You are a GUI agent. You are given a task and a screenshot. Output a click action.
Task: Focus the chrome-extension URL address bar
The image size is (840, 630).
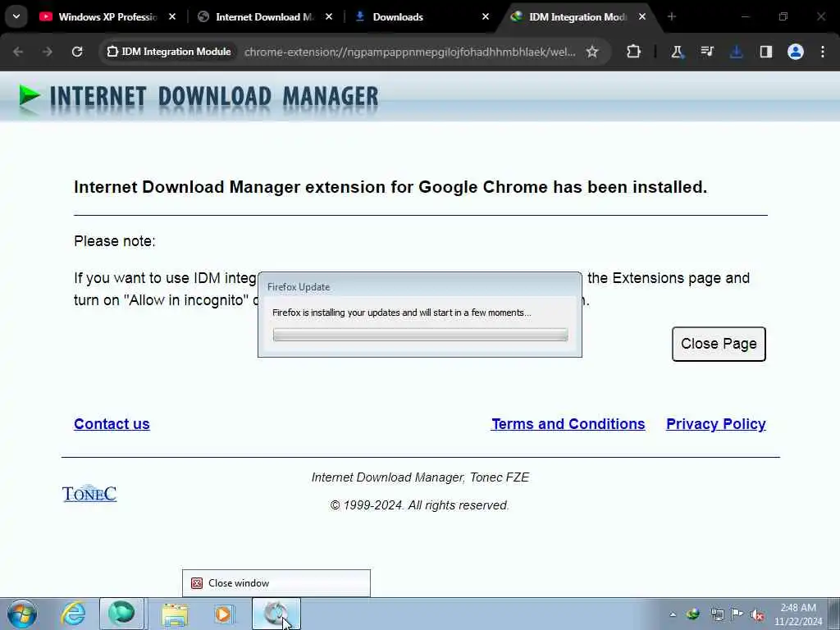[x=410, y=52]
